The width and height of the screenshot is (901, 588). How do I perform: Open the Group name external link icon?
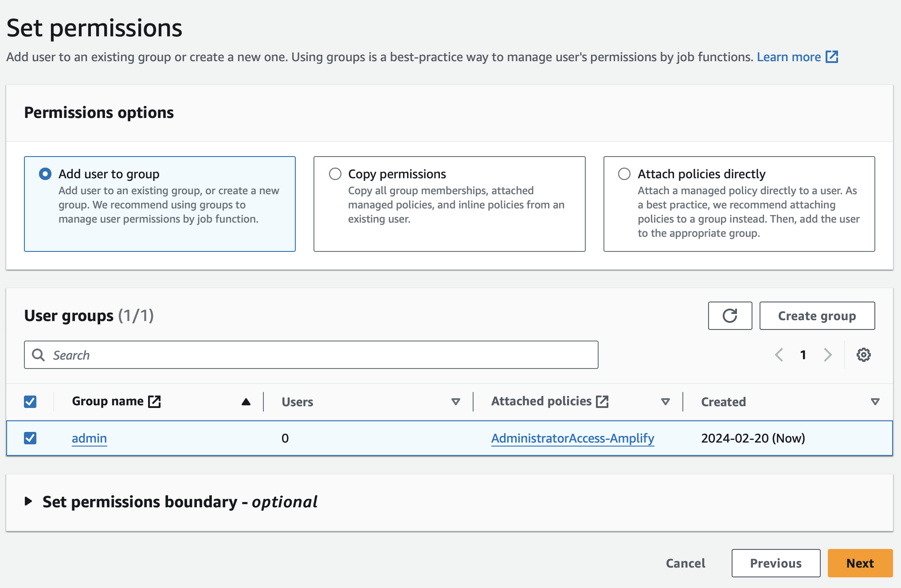click(x=154, y=400)
